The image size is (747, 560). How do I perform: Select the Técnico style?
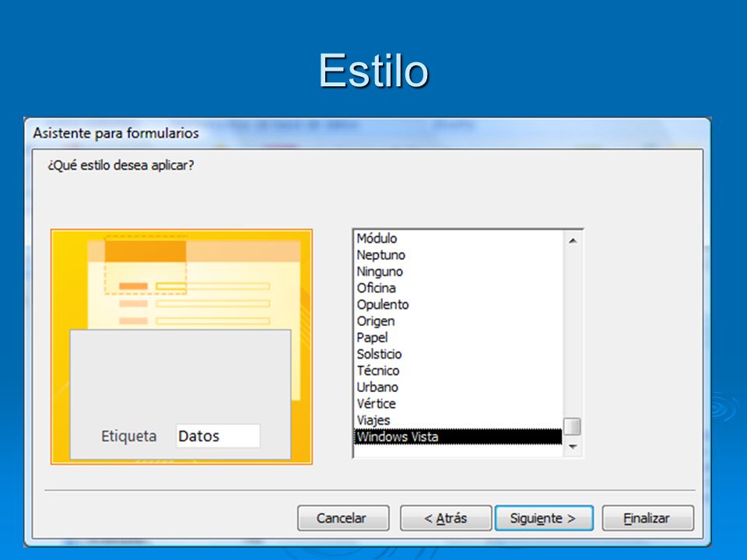[458, 370]
